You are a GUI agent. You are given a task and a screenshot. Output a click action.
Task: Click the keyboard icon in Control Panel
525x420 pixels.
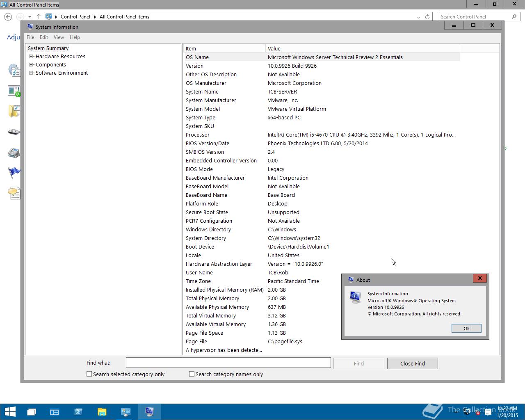(x=14, y=132)
